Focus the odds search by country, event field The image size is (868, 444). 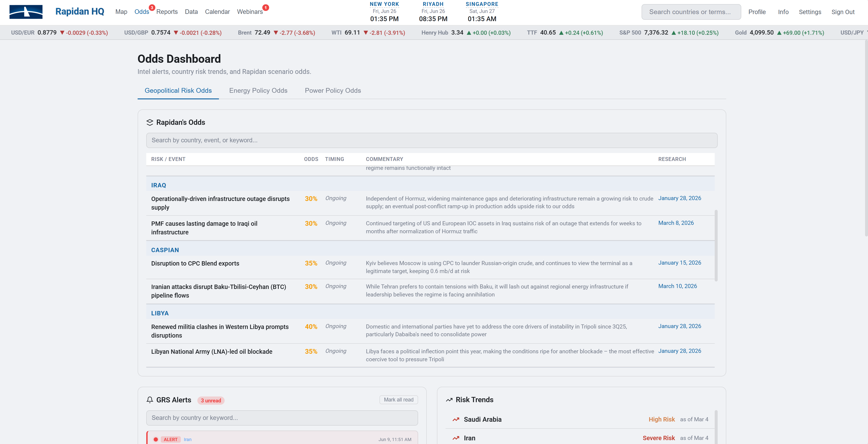pos(432,140)
